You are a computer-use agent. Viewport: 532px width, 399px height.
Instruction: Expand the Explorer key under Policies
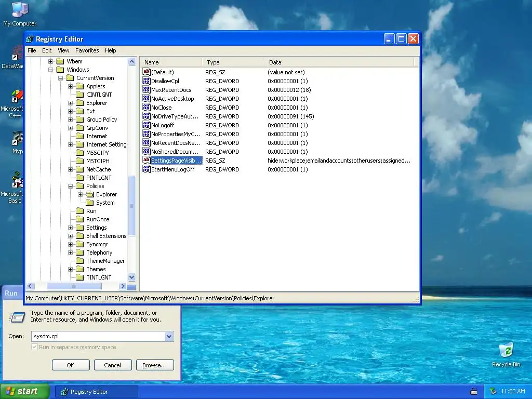tap(80, 194)
